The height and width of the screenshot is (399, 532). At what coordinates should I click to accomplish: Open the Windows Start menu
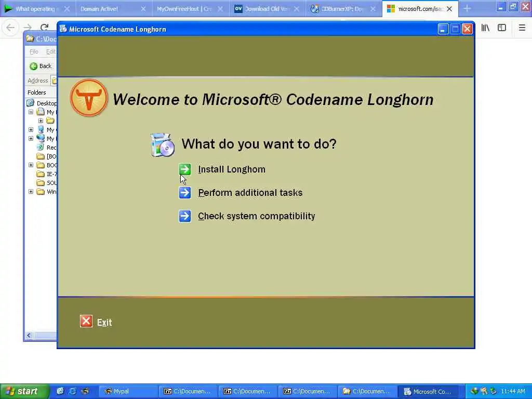pos(24,391)
